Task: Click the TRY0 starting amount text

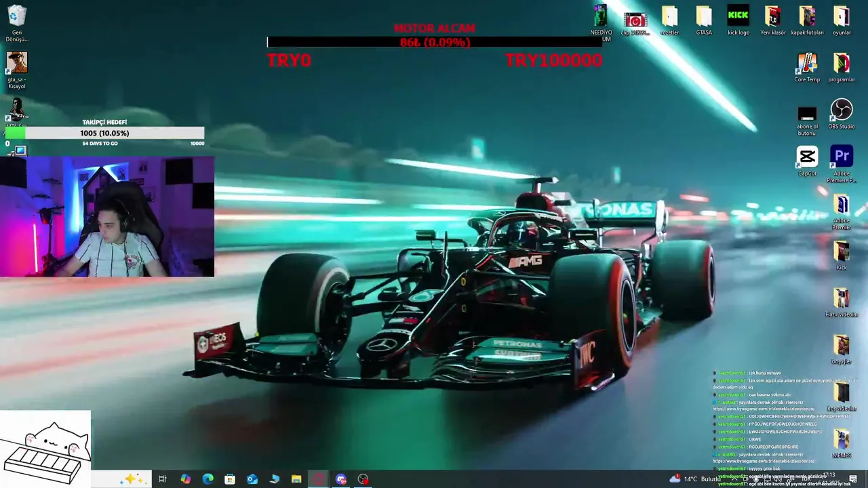Action: [289, 60]
